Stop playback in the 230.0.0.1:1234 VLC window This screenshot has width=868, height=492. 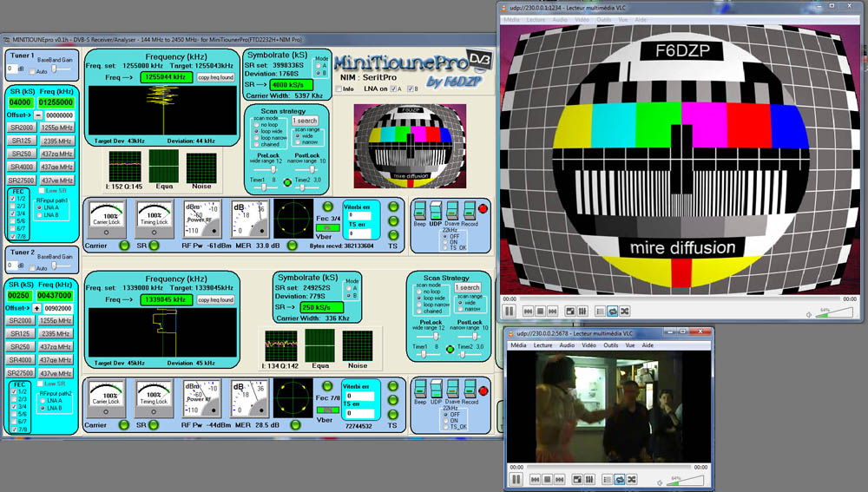pos(540,312)
